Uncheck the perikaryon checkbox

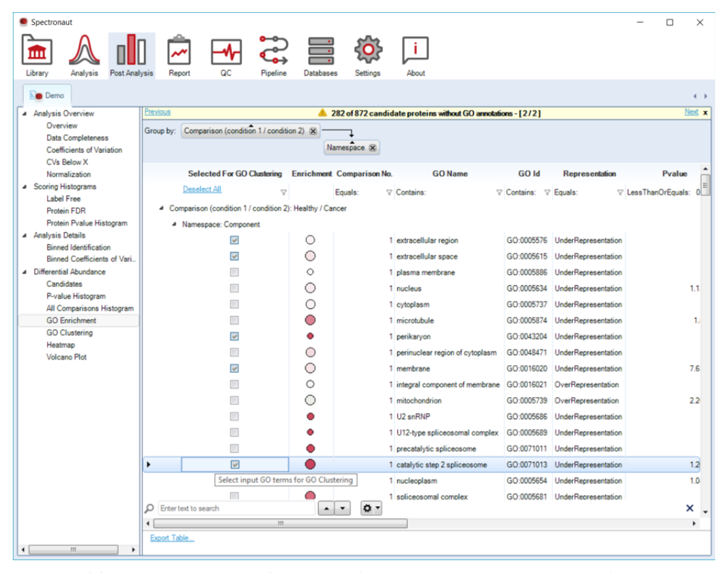point(234,336)
